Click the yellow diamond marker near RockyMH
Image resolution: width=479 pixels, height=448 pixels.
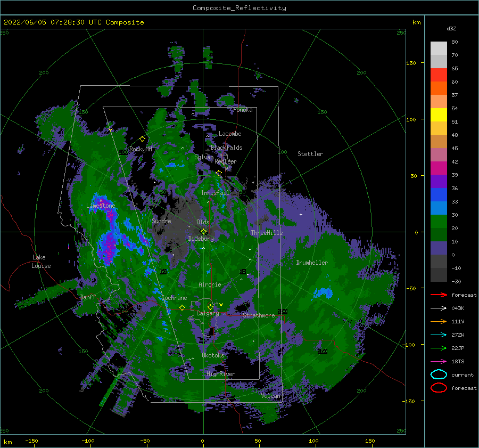point(142,139)
